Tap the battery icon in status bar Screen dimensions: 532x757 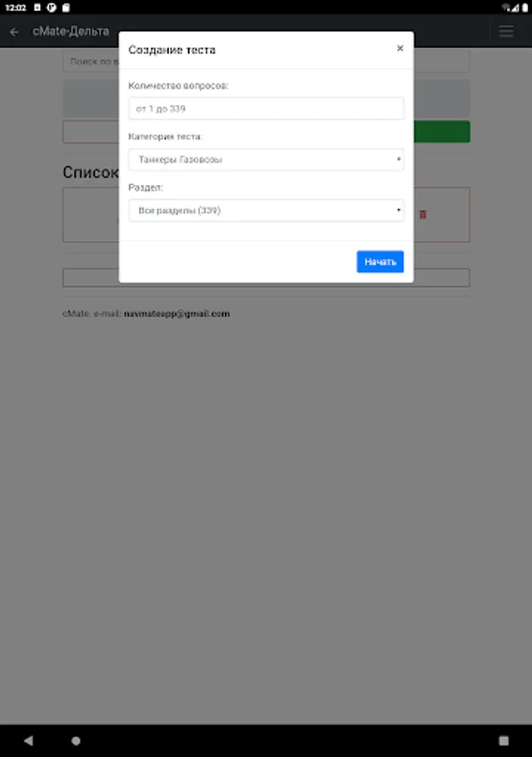(x=524, y=8)
